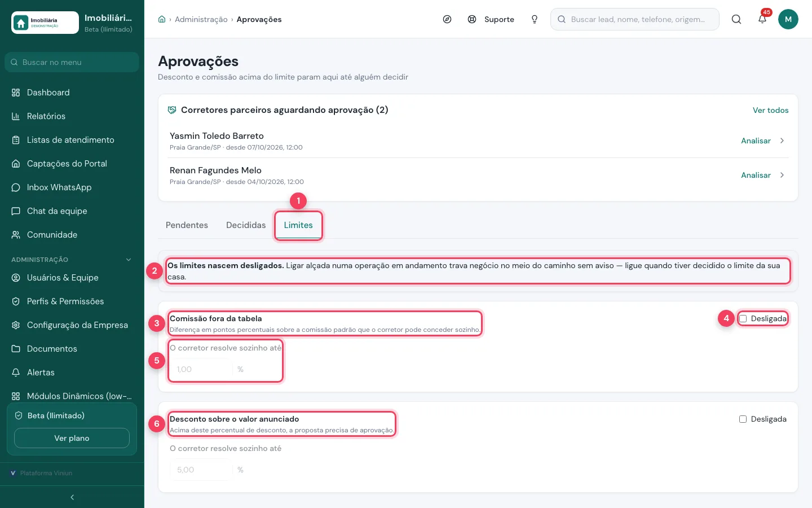The height and width of the screenshot is (508, 812).
Task: Collapse the Administração sidebar section
Action: [x=129, y=260]
